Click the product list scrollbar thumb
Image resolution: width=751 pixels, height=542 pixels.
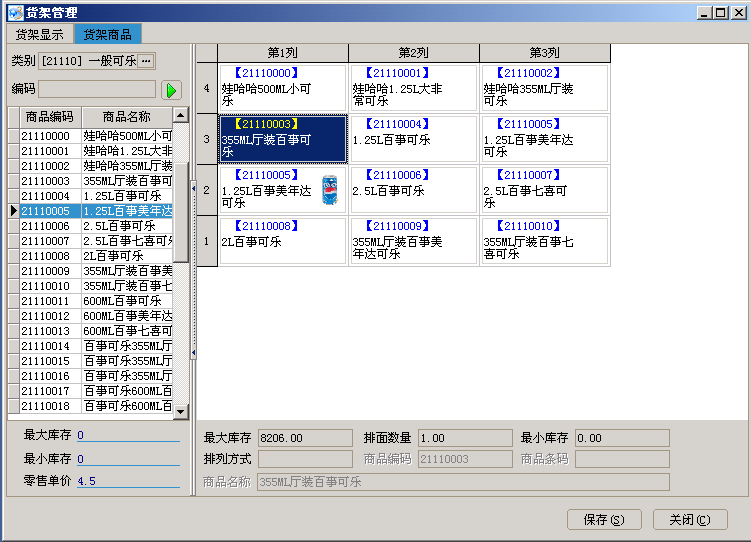[181, 212]
